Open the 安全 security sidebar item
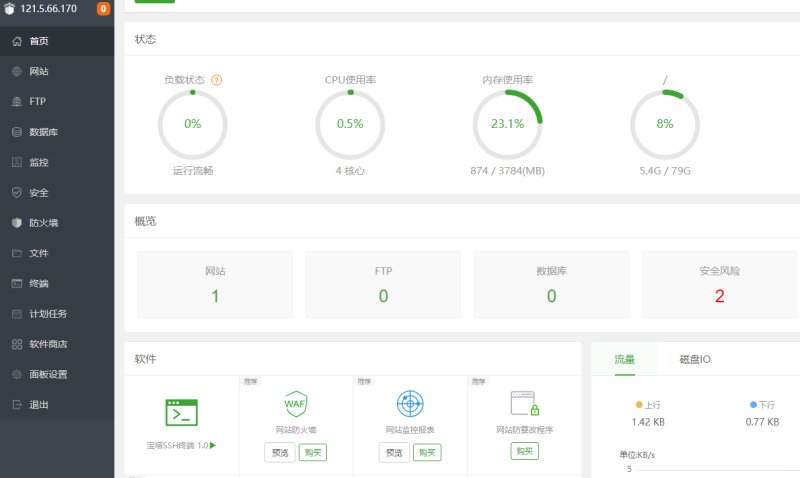 57,193
